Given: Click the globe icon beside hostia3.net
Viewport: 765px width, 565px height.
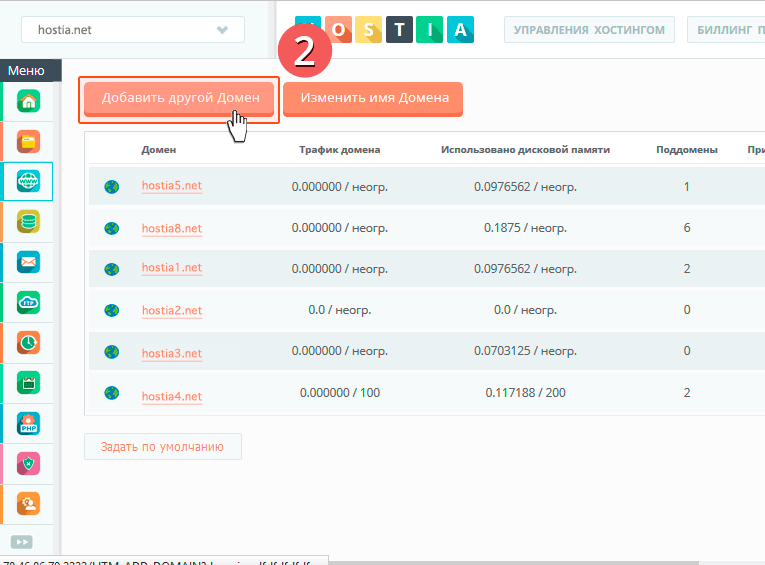Looking at the screenshot, I should (112, 351).
